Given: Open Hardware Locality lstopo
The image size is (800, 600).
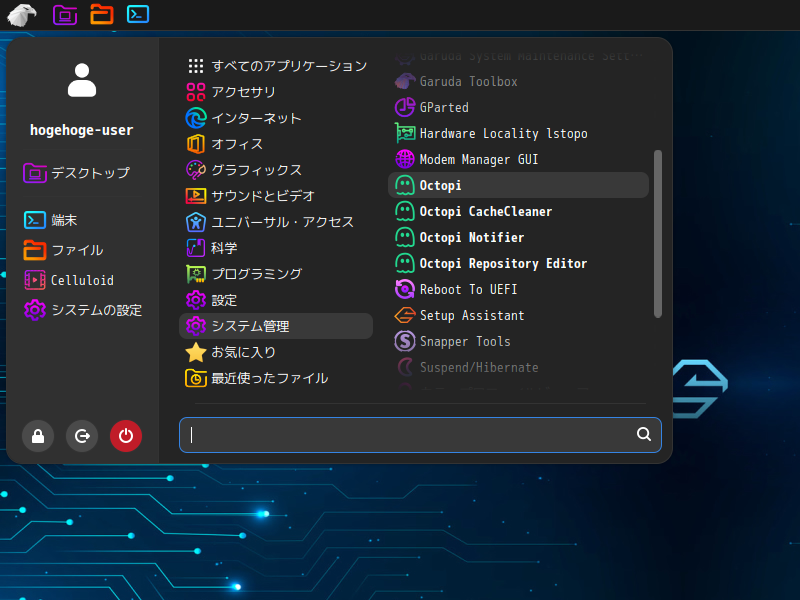Looking at the screenshot, I should tap(518, 134).
